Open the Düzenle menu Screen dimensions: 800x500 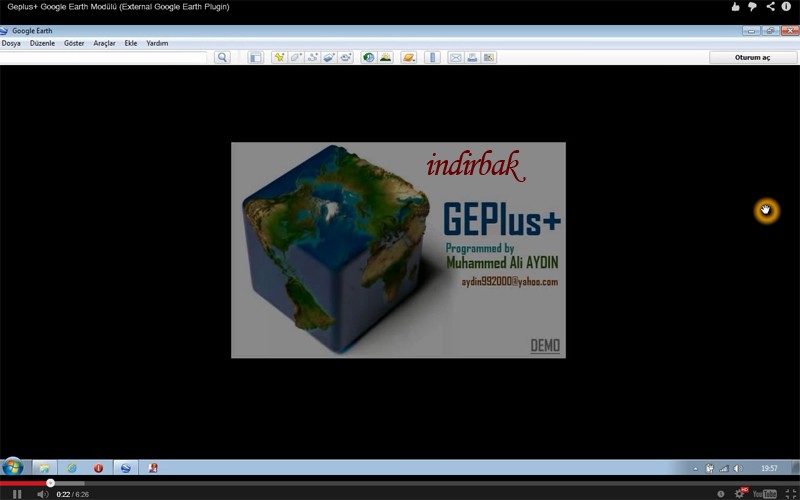click(x=42, y=43)
